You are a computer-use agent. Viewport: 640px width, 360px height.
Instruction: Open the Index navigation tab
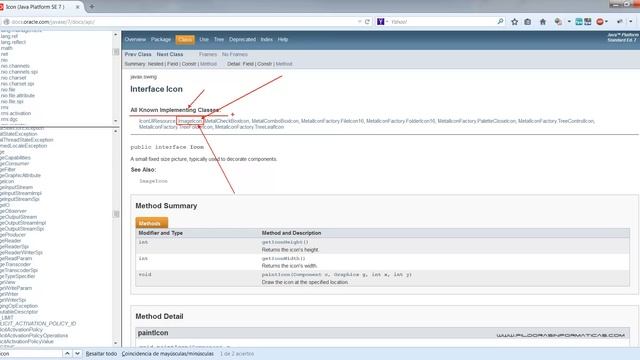click(267, 40)
